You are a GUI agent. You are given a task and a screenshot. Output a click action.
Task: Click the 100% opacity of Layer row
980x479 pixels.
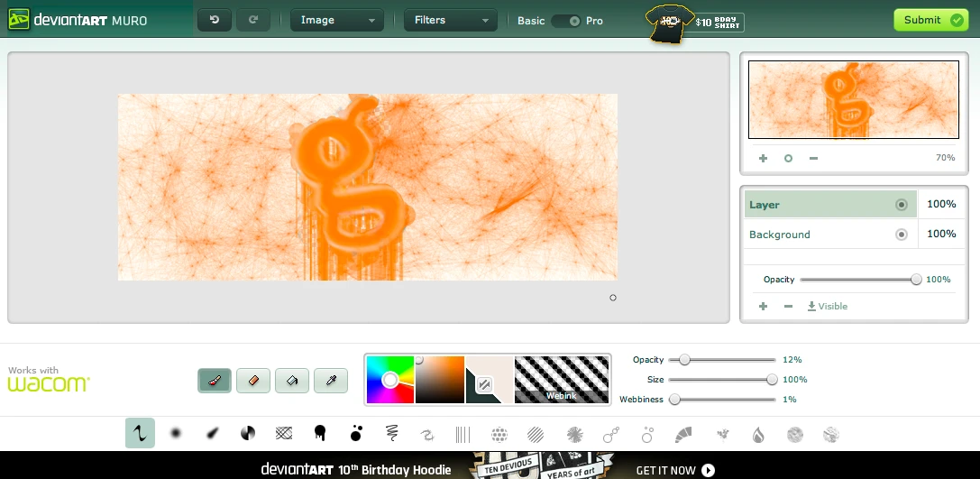(x=941, y=204)
